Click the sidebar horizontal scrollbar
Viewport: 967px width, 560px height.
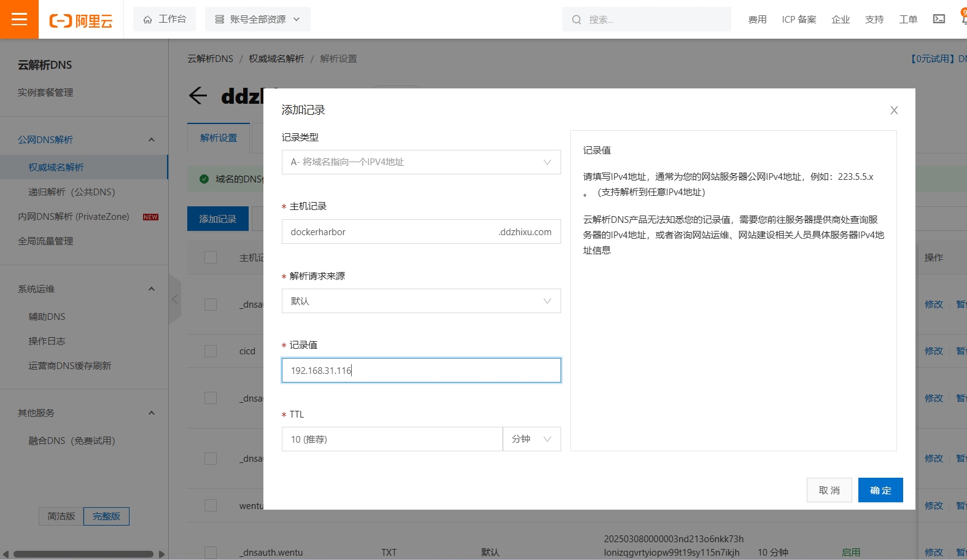click(x=83, y=554)
